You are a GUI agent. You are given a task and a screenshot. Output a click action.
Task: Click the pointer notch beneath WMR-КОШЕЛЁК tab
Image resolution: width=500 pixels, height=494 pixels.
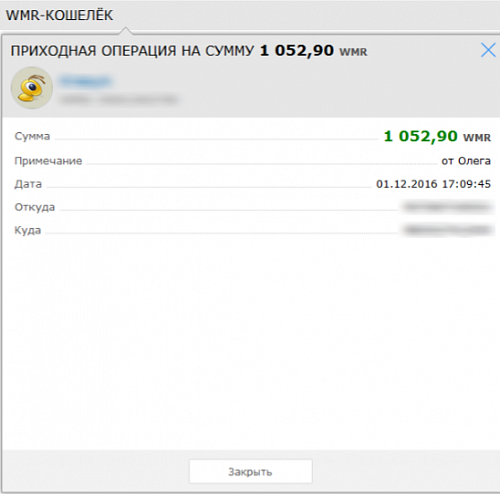125,31
